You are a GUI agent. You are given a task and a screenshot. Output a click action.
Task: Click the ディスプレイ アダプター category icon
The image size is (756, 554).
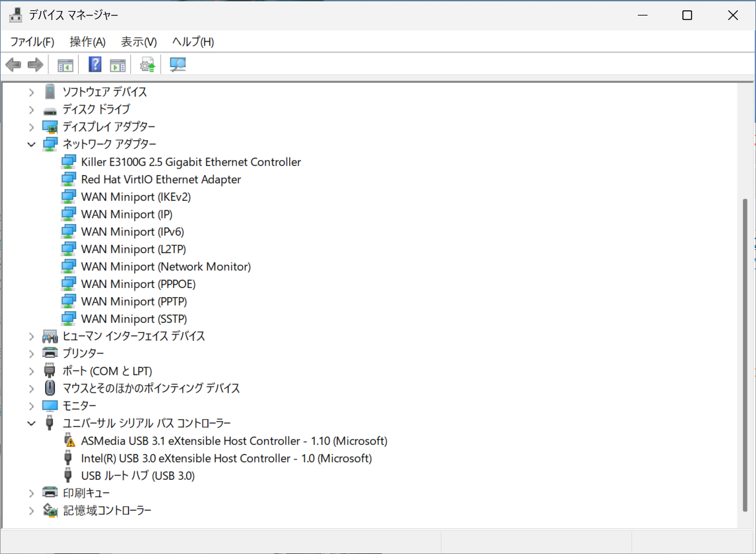[x=50, y=127]
